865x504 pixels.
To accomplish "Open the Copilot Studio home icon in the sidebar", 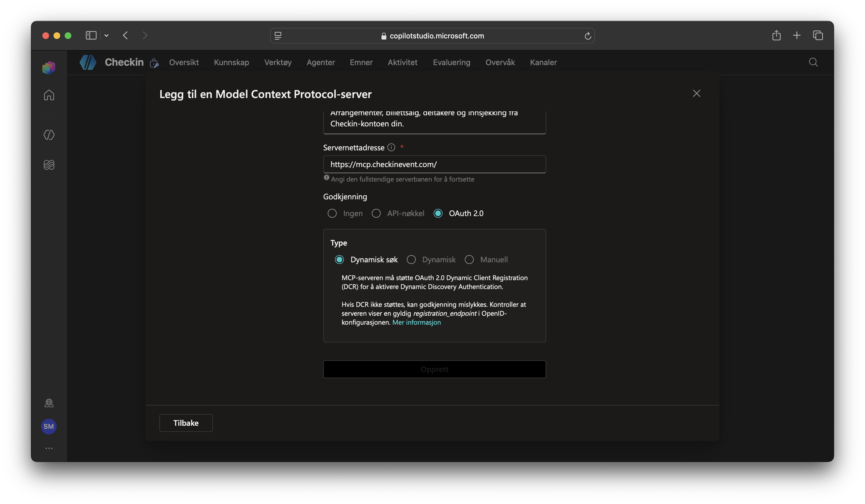I will pyautogui.click(x=49, y=95).
